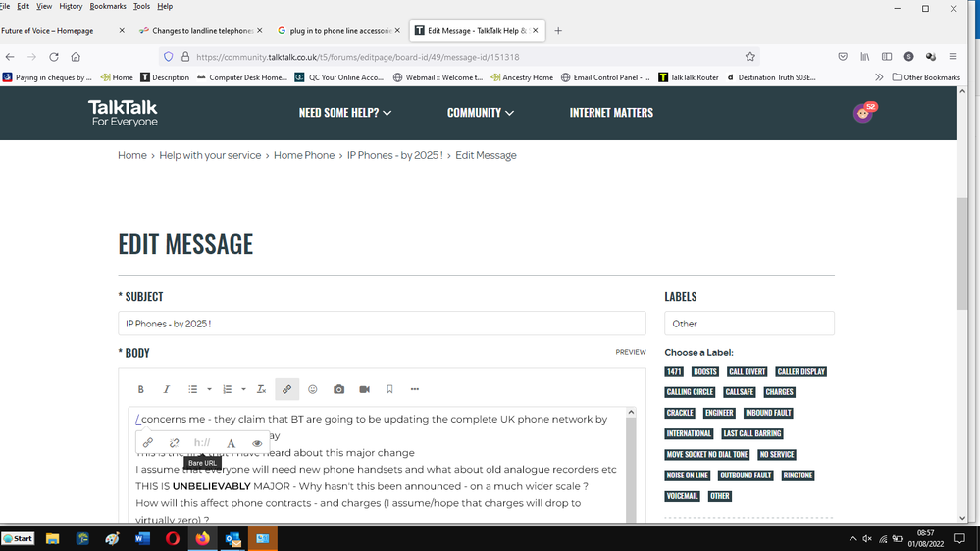This screenshot has height=551, width=980.
Task: Show hidden system tray icons
Action: tap(852, 538)
